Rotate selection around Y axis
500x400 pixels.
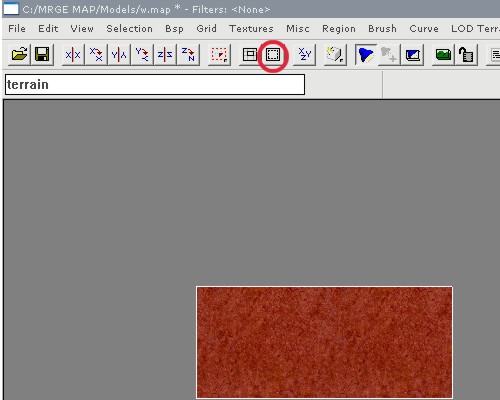(142, 54)
